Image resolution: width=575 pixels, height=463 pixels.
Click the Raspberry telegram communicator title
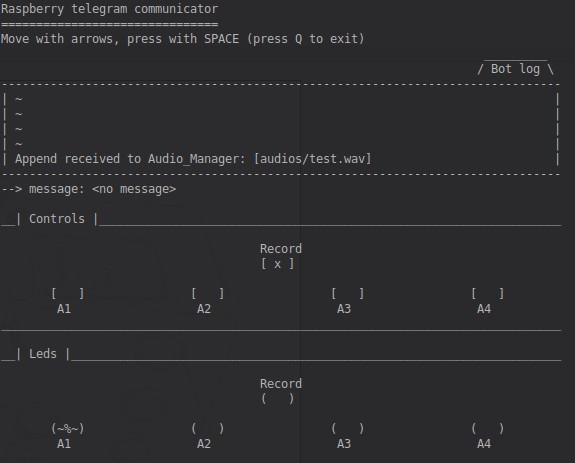click(110, 9)
